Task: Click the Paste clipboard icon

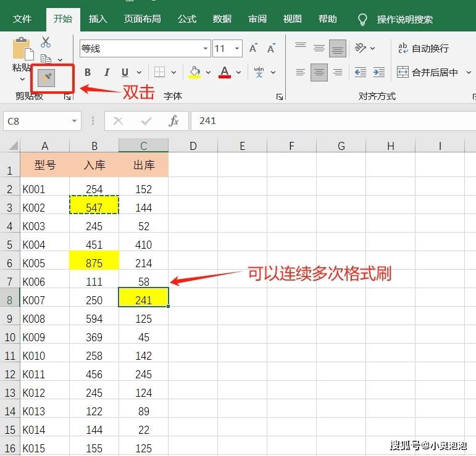Action: pyautogui.click(x=23, y=48)
